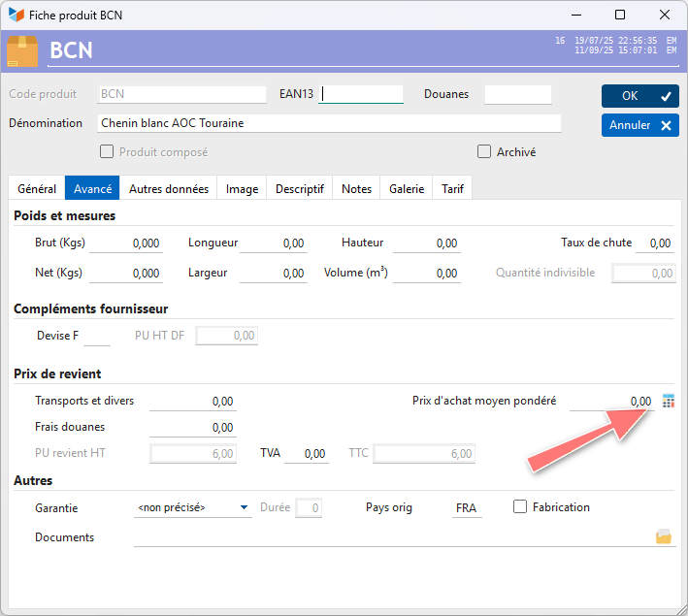The image size is (688, 616).
Task: Open the Autres données tab
Action: point(168,189)
